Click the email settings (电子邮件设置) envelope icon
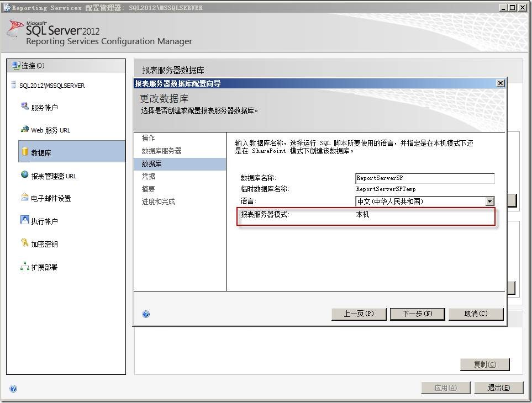Viewport: 532px width, 403px height. 25,197
